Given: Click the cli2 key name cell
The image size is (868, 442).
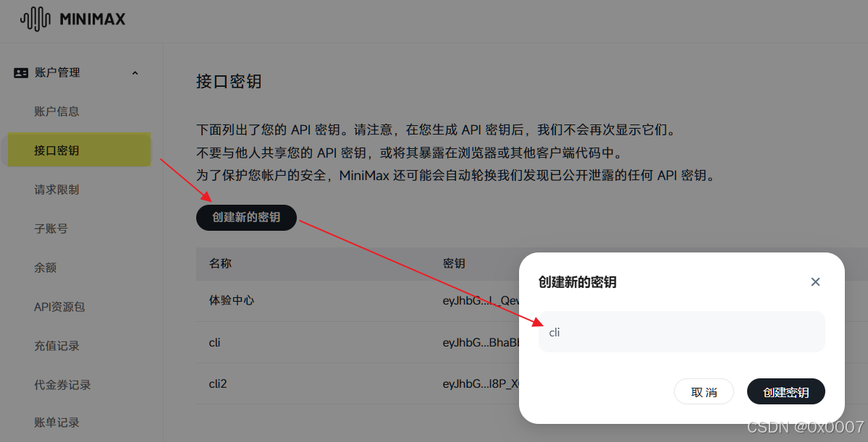Looking at the screenshot, I should coord(218,383).
